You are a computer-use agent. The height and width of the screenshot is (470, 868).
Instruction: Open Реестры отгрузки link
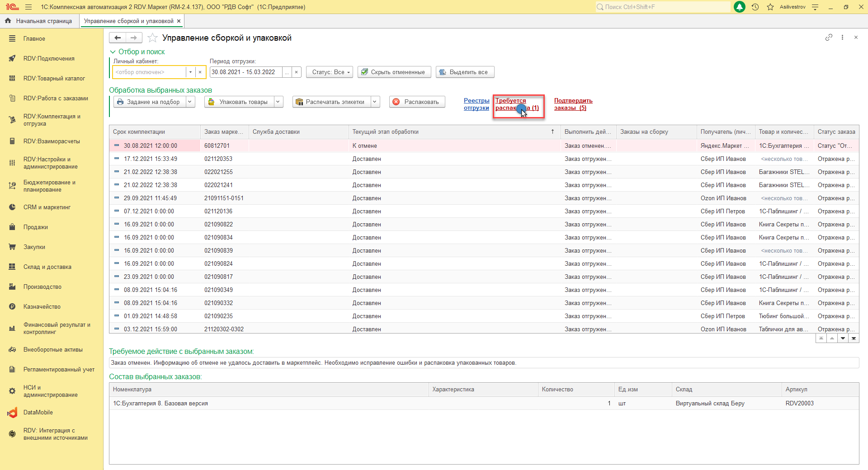pos(476,104)
